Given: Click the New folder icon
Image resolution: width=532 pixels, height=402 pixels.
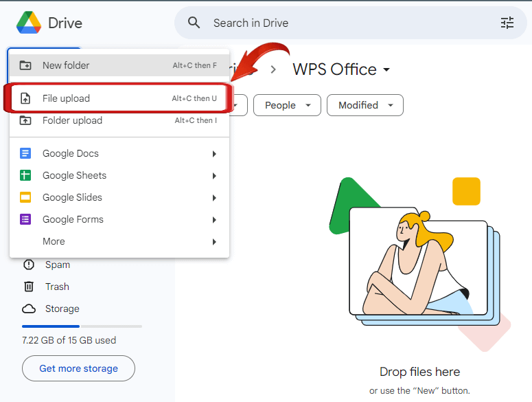Looking at the screenshot, I should click(x=25, y=65).
